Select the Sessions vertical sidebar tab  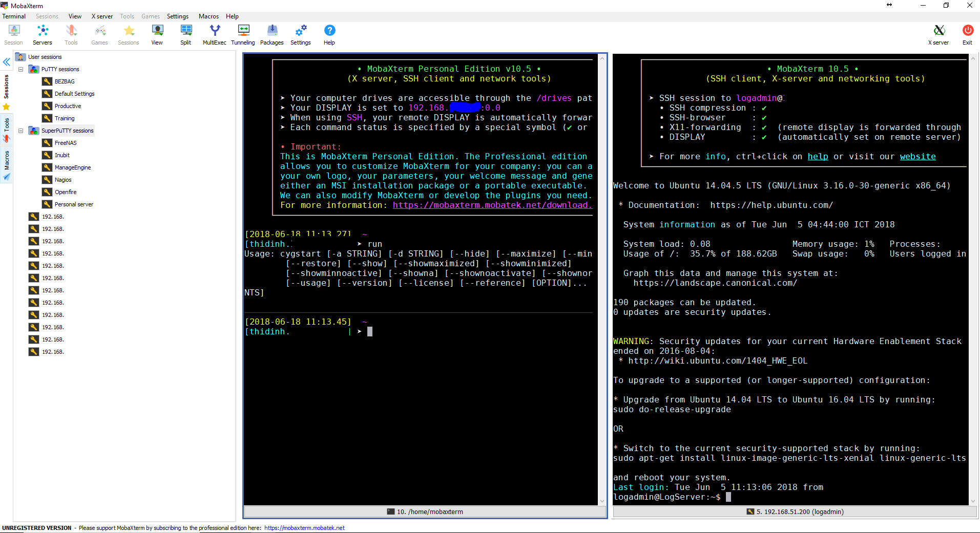click(x=6, y=87)
